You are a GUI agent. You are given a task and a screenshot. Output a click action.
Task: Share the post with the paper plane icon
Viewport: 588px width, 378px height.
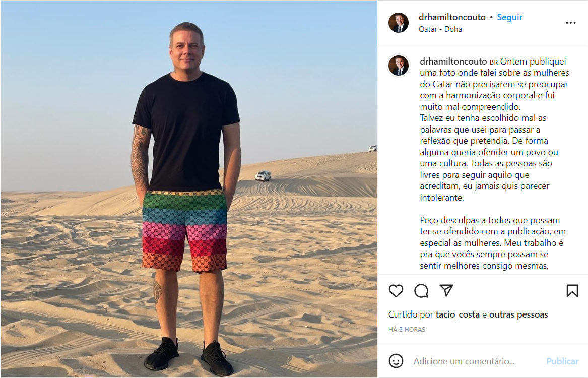tap(446, 290)
